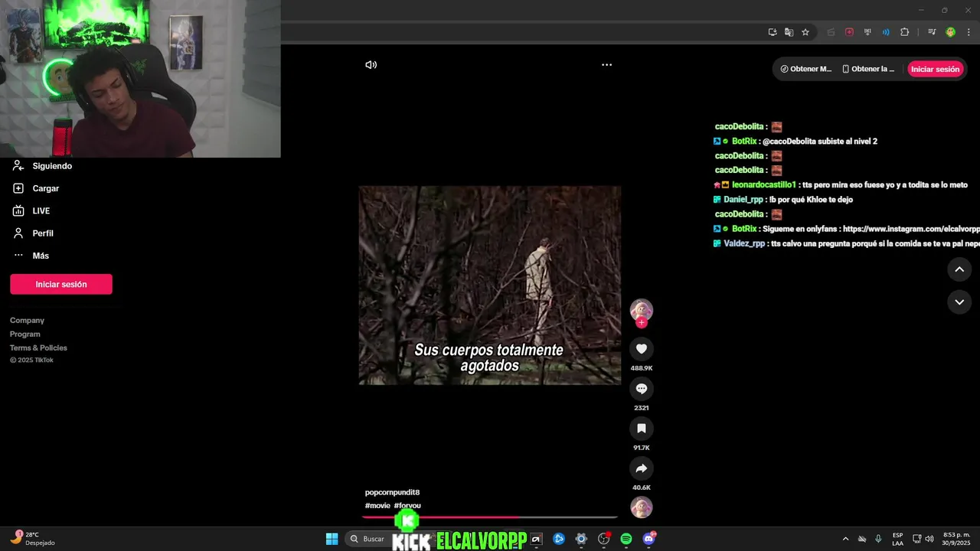
Task: Click the blue sound waves extension icon
Action: coord(886,32)
